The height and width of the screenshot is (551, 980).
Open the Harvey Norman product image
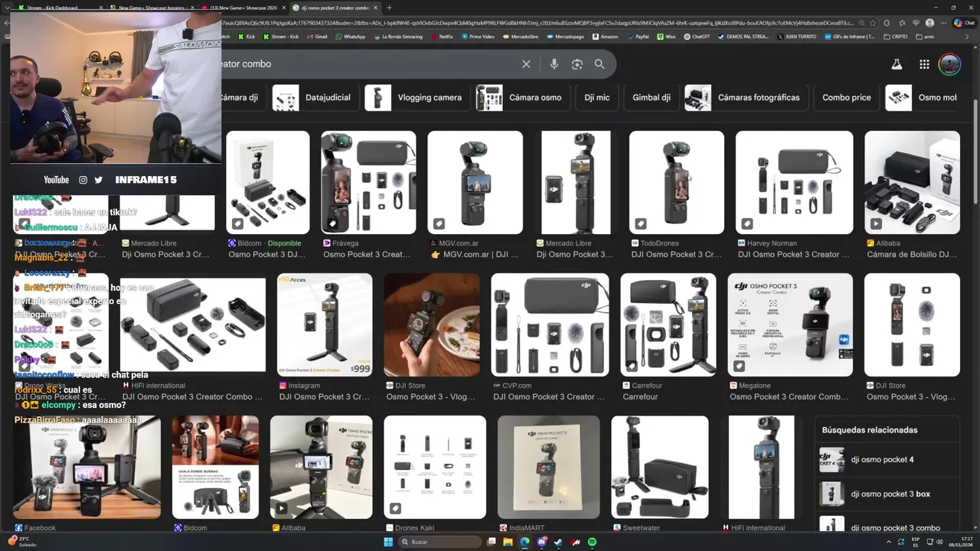[x=794, y=182]
